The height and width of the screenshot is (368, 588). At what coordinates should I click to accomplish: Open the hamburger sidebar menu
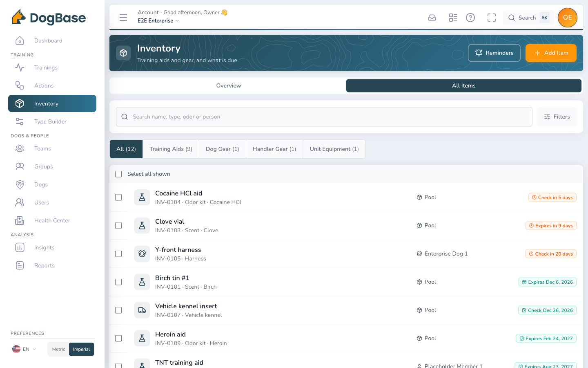coord(123,18)
